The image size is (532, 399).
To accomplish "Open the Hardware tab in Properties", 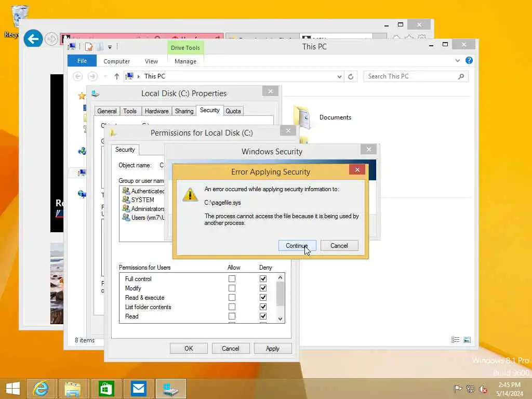I will pyautogui.click(x=156, y=111).
